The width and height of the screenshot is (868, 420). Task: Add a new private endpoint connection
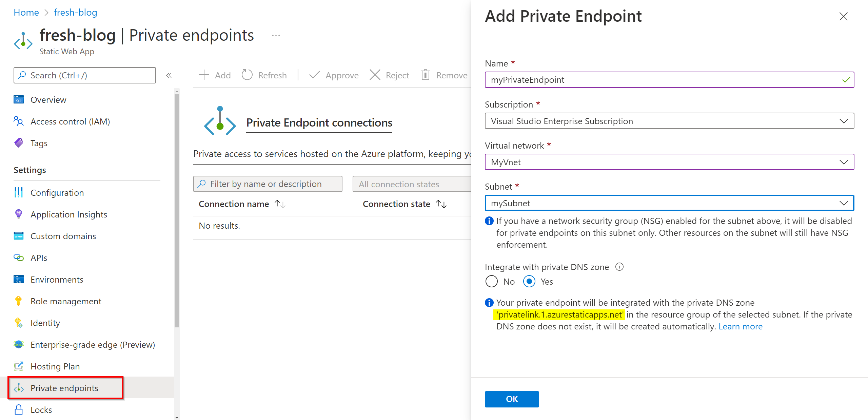point(215,75)
